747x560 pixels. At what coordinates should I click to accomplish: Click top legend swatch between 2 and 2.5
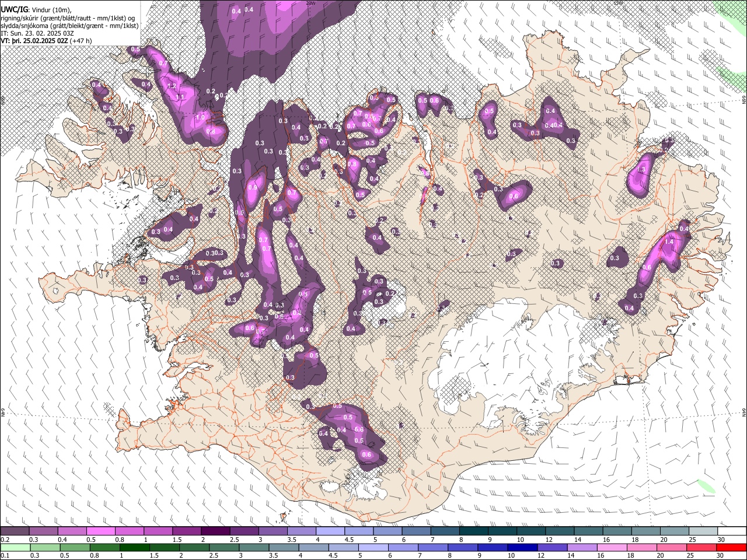(x=216, y=531)
